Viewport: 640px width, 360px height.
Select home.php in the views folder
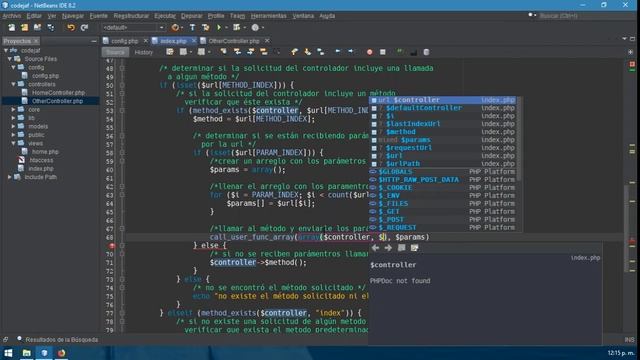point(45,151)
